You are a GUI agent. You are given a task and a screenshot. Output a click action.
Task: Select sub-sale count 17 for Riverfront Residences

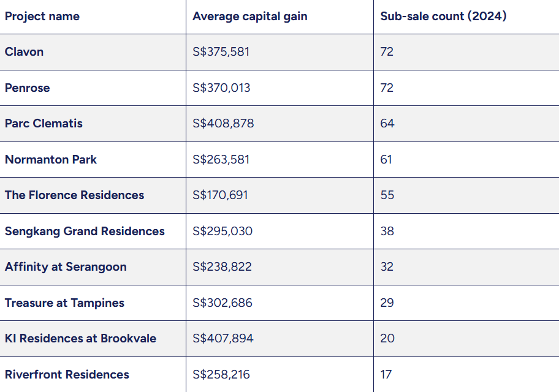[386, 374]
